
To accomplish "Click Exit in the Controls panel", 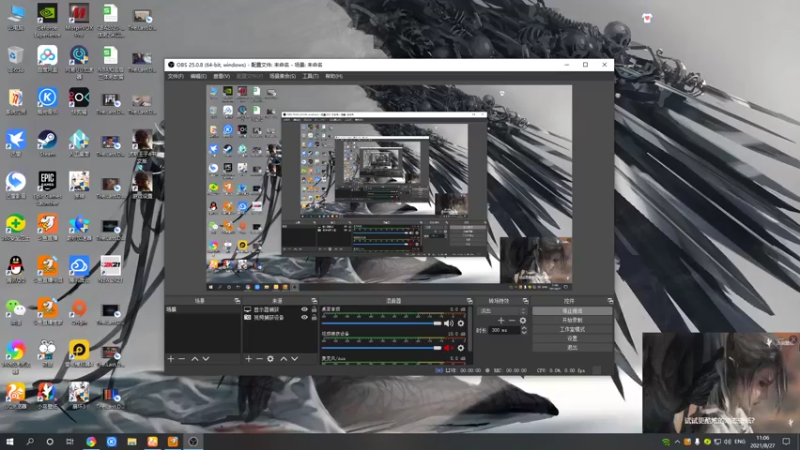I will 572,347.
